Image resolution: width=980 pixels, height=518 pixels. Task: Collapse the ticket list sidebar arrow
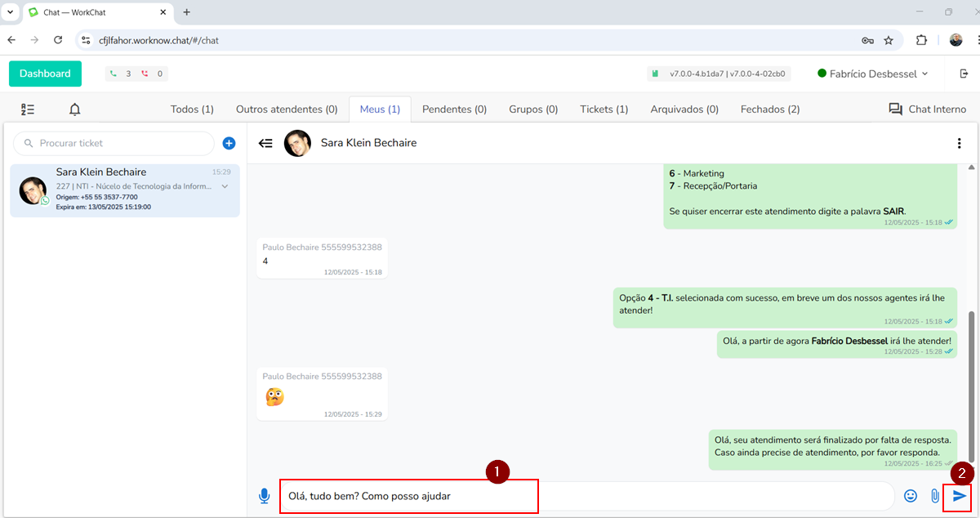[265, 143]
